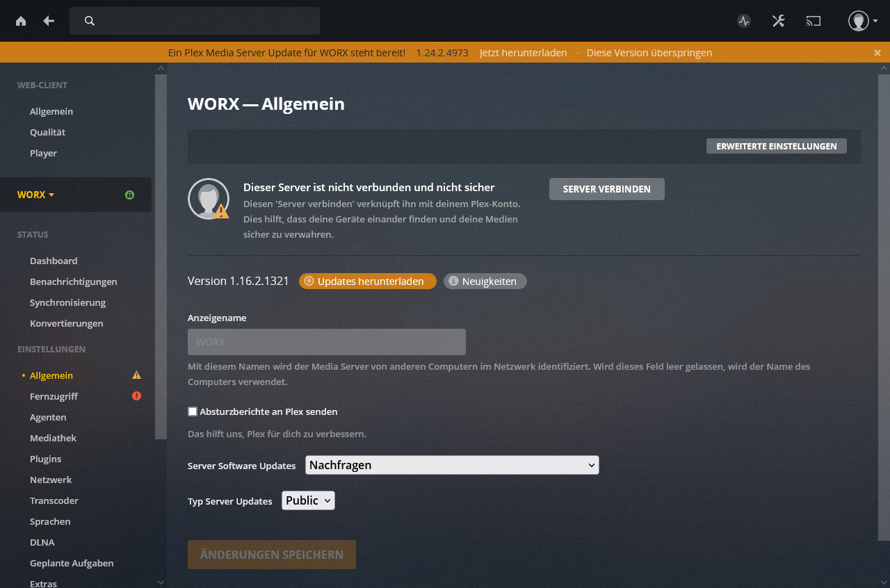The height and width of the screenshot is (588, 890).
Task: Dismiss the orange update banner
Action: coord(877,53)
